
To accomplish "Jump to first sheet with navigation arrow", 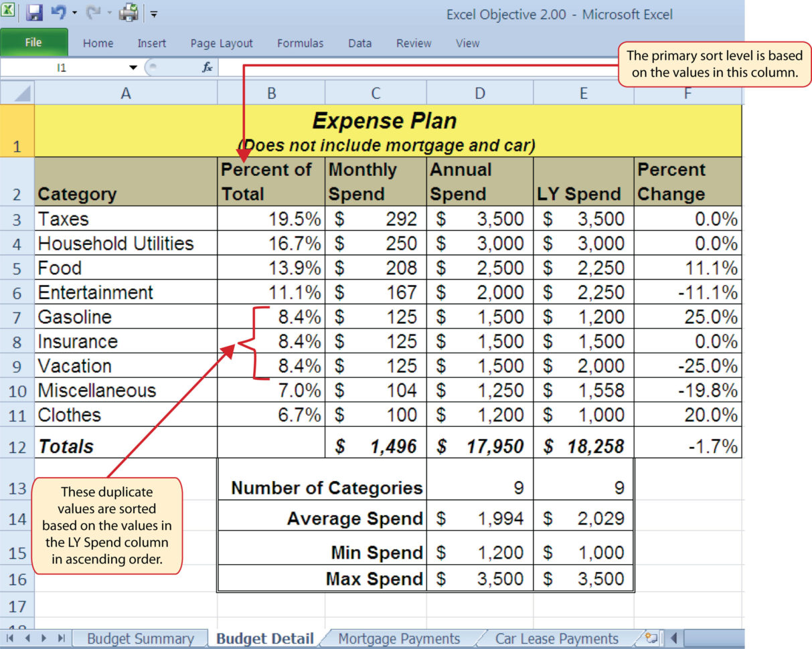I will click(9, 639).
